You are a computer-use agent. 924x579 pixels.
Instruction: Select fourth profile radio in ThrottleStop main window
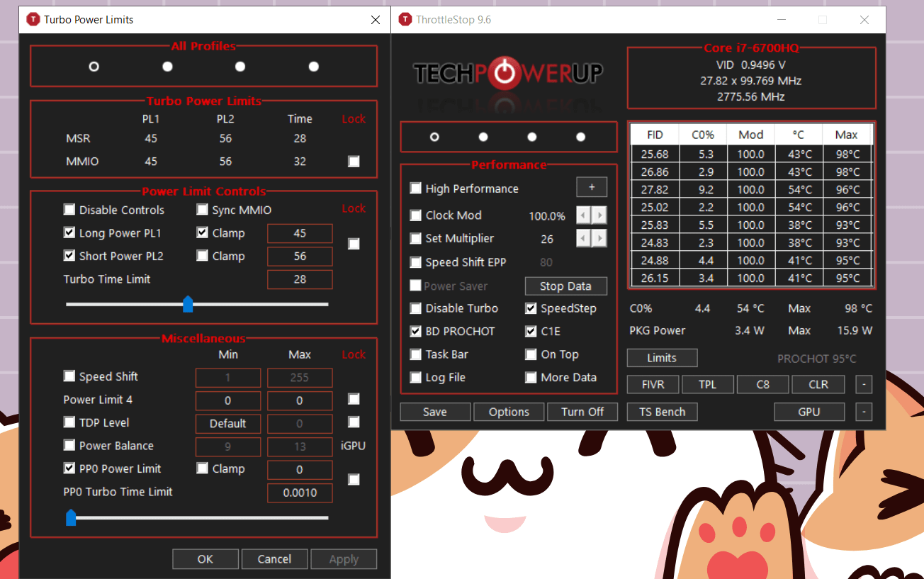point(581,137)
